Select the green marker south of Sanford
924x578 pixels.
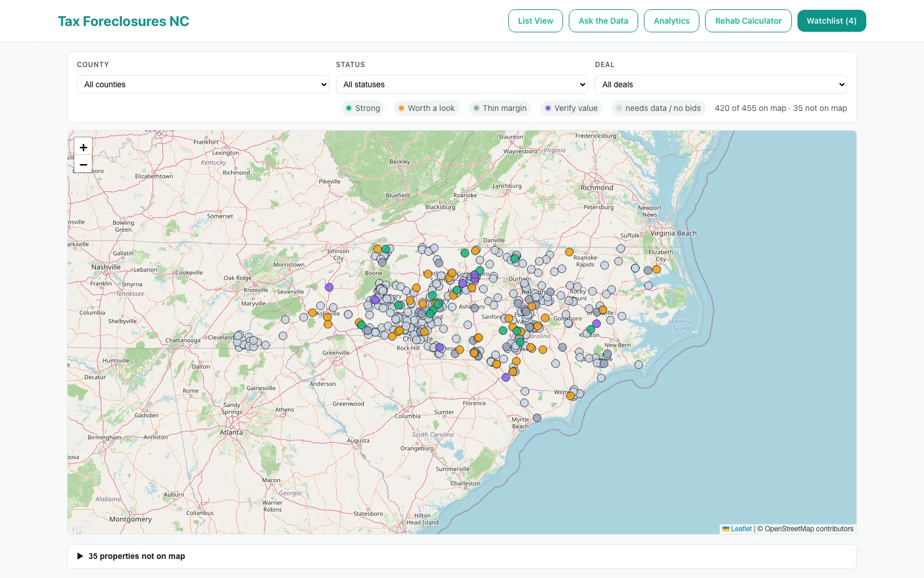click(503, 331)
